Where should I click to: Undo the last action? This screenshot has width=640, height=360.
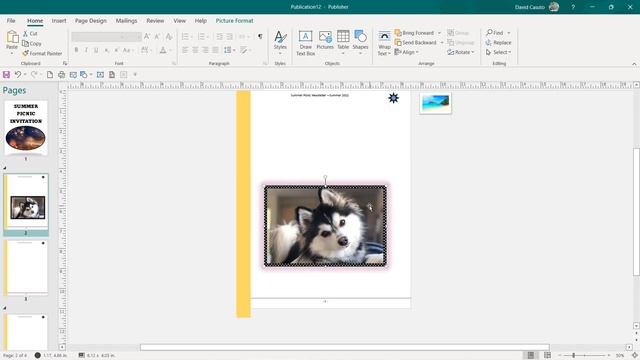pos(18,75)
